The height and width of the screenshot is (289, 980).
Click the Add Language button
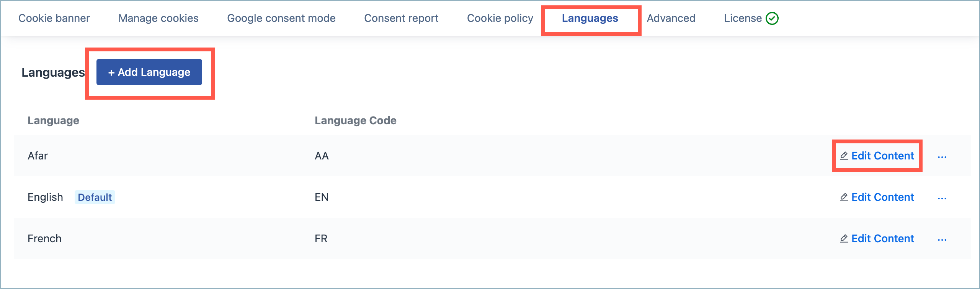149,72
